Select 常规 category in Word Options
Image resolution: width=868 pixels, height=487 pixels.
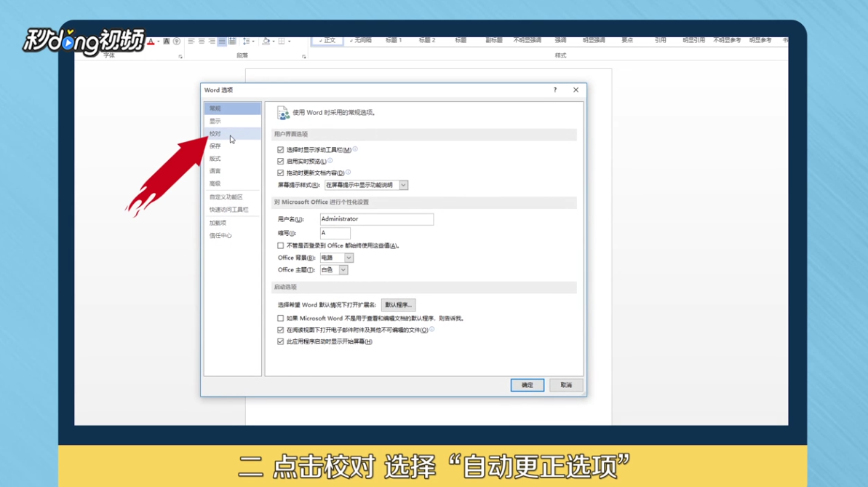pos(233,108)
